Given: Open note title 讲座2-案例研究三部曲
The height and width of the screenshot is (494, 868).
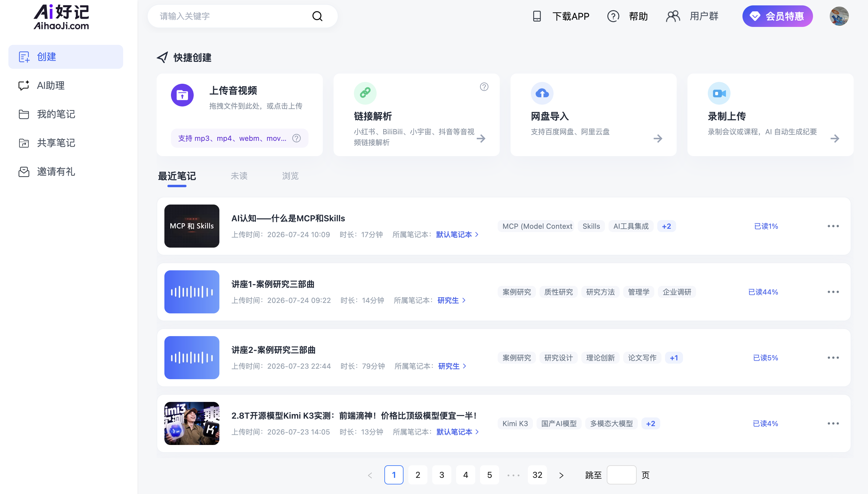Looking at the screenshot, I should pyautogui.click(x=273, y=350).
